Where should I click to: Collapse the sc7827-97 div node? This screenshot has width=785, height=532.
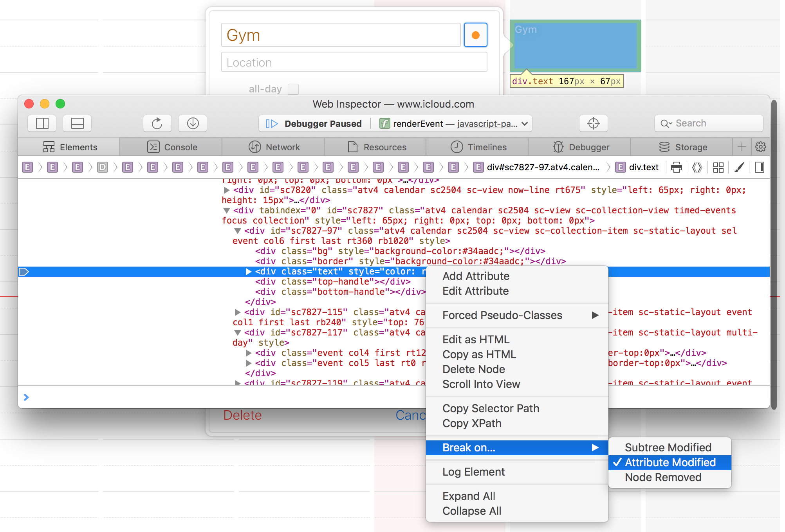pos(237,231)
